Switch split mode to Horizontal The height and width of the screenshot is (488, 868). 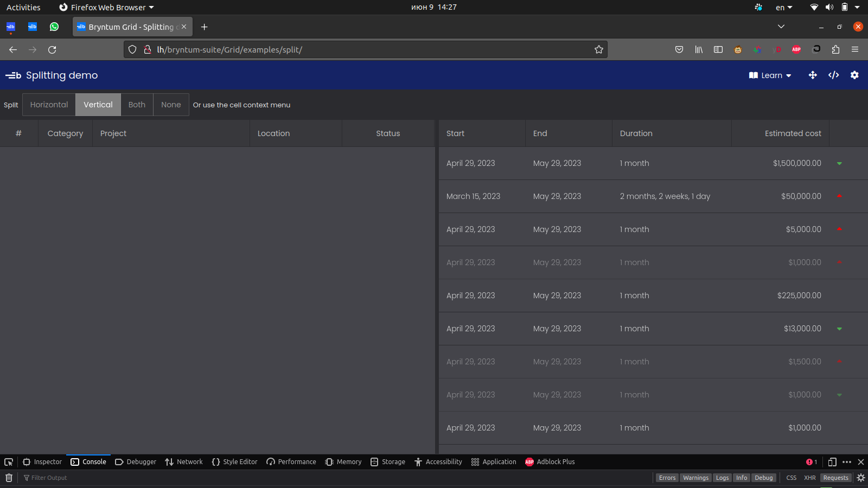pyautogui.click(x=49, y=105)
